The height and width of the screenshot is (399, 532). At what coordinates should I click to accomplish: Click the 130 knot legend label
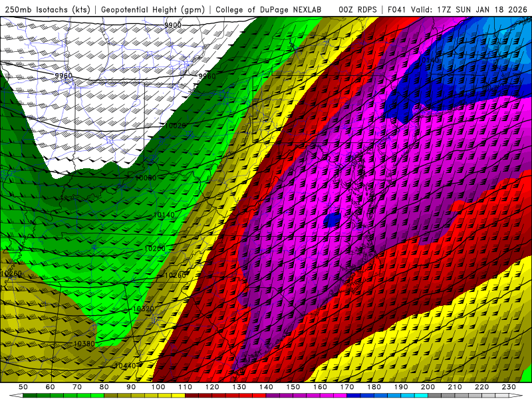pyautogui.click(x=239, y=387)
